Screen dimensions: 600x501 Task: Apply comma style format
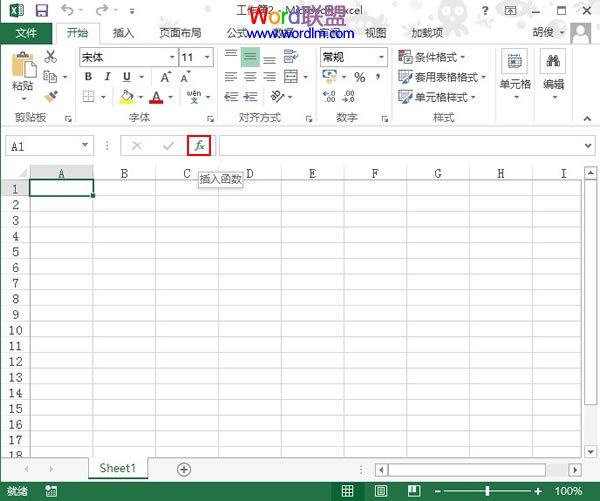click(x=378, y=77)
